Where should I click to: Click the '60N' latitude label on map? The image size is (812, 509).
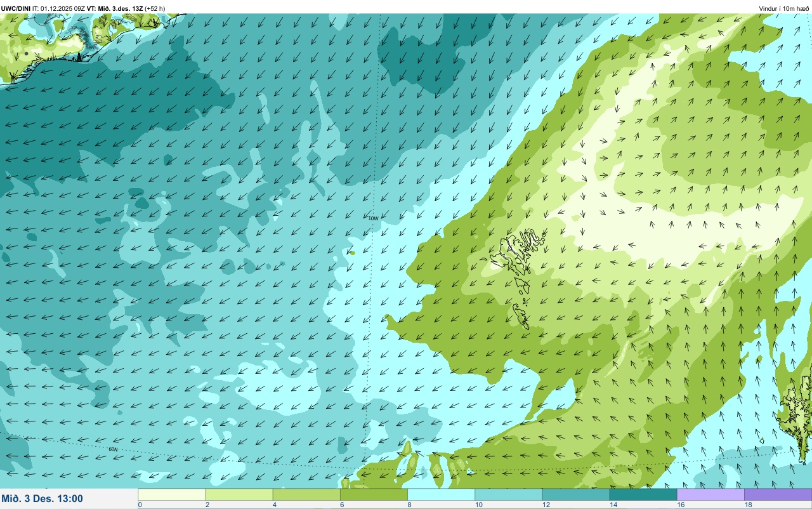click(x=113, y=449)
